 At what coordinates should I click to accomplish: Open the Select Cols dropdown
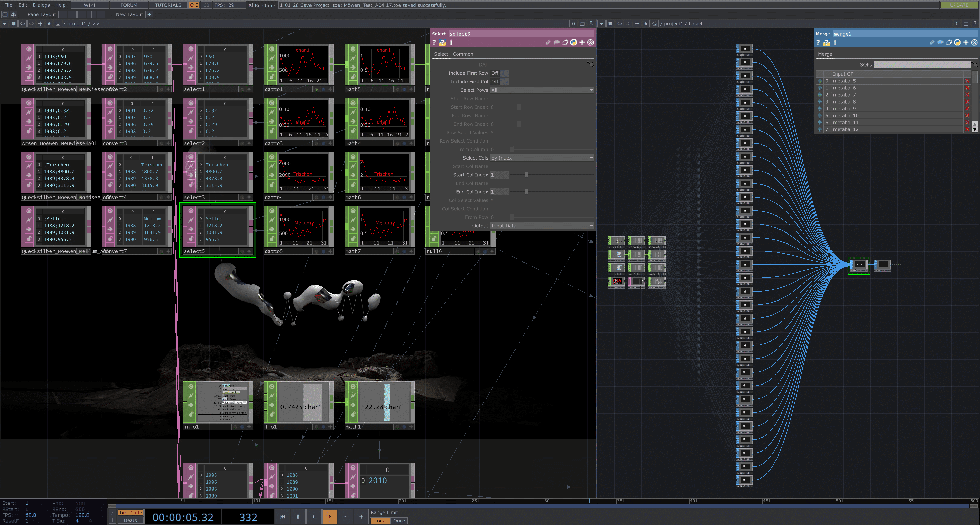click(542, 158)
